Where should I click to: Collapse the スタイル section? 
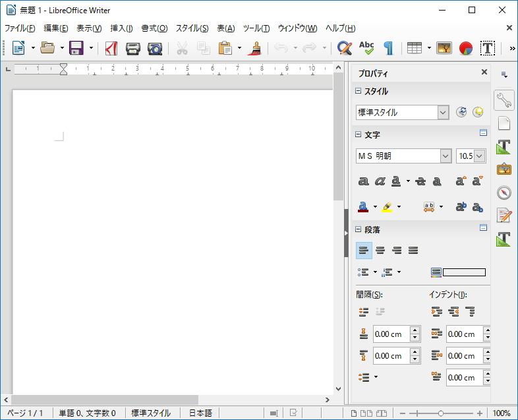[358, 90]
